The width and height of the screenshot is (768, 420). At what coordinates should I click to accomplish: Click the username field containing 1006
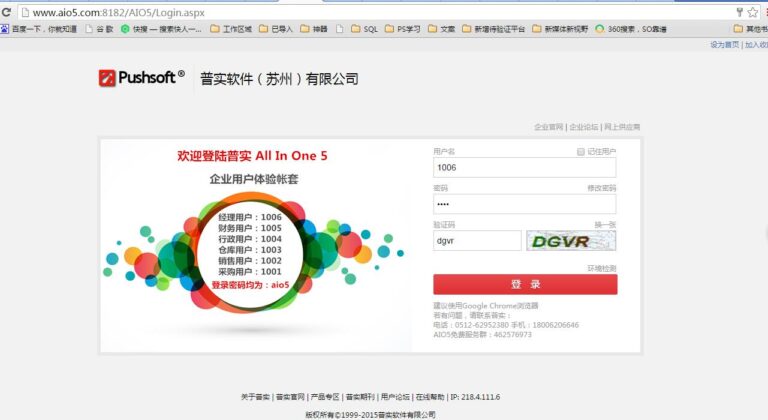point(525,168)
